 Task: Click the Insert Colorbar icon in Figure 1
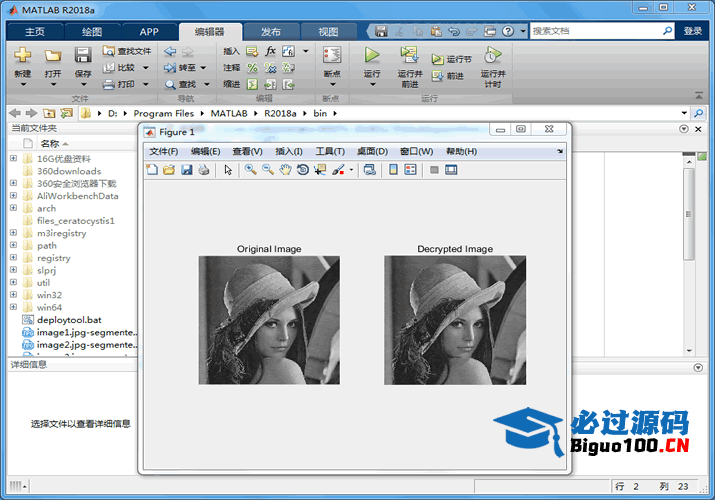pos(393,170)
